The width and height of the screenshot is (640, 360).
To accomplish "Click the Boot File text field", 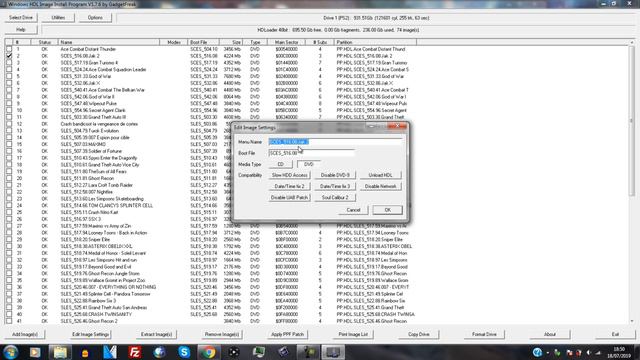I will (312, 153).
